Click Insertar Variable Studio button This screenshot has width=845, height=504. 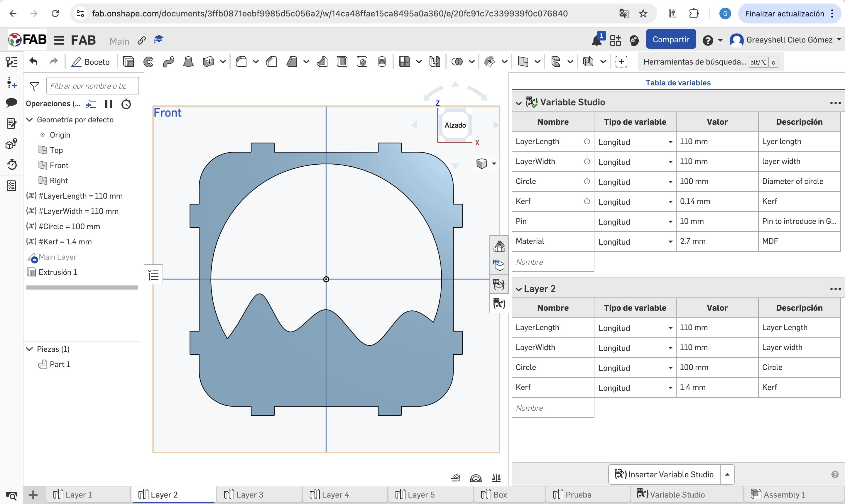click(664, 474)
